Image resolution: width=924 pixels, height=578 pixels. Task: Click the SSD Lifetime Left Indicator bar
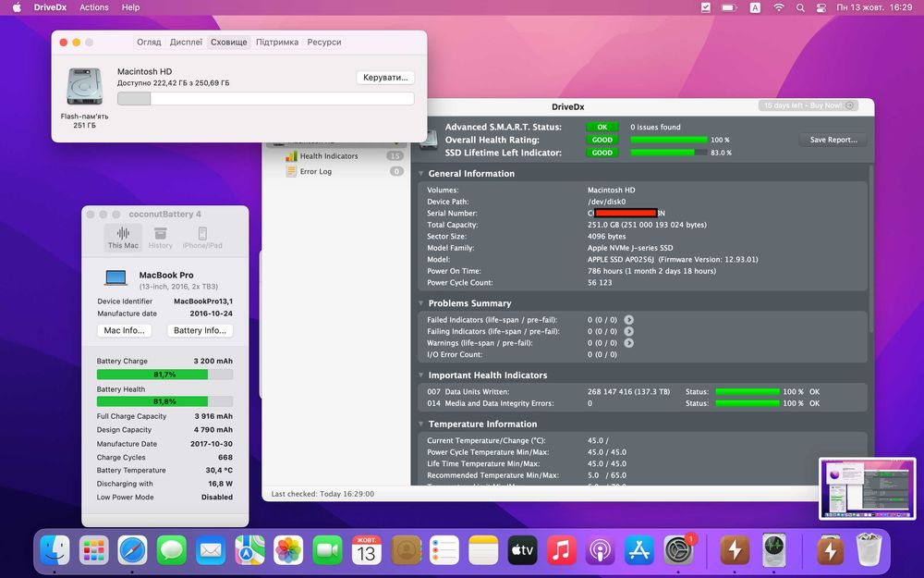[x=669, y=153]
